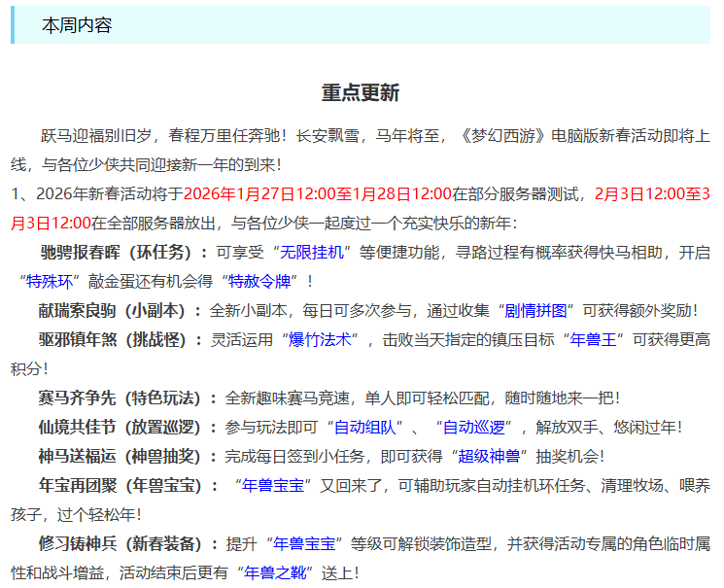
Task: Open the "自动组队" link
Action: coord(364,426)
